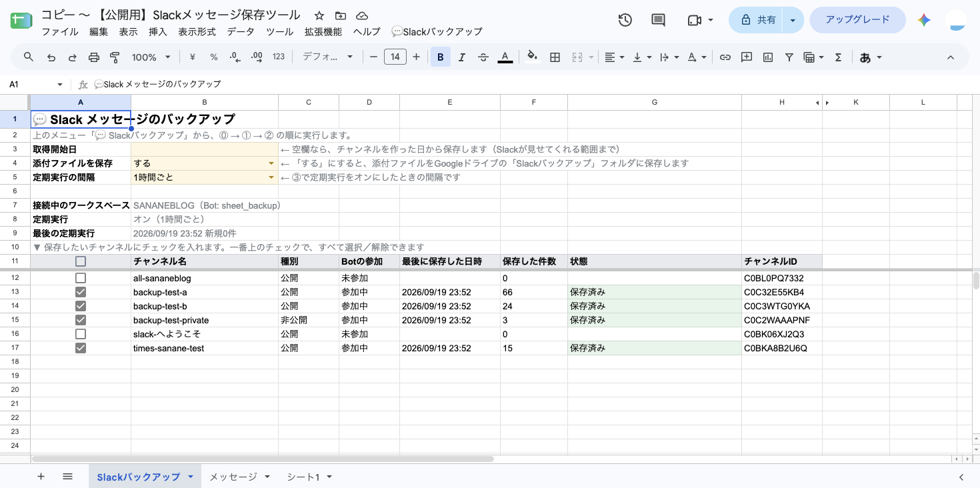
Task: Click the Gemini sparkle icon
Action: tap(924, 20)
